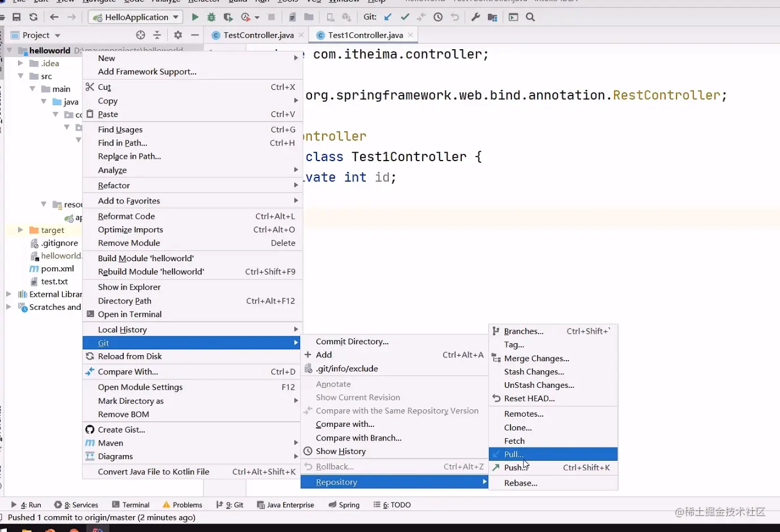This screenshot has height=532, width=780.
Task: Switch to the TestController.java editor tab
Action: (x=258, y=35)
